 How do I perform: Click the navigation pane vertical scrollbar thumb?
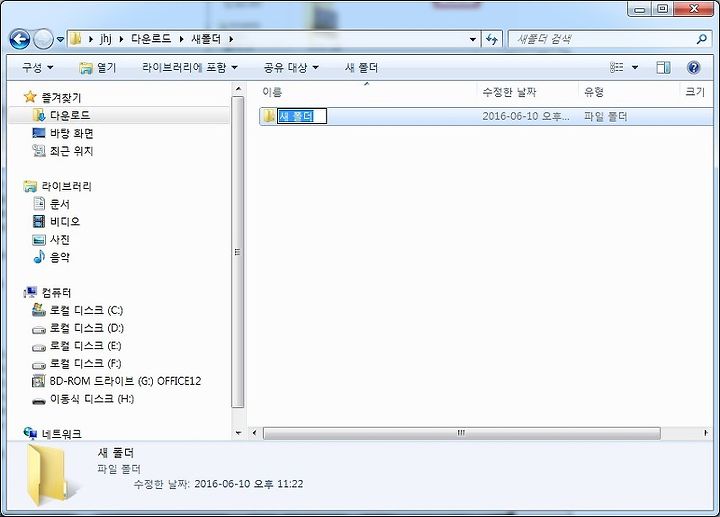pyautogui.click(x=238, y=252)
